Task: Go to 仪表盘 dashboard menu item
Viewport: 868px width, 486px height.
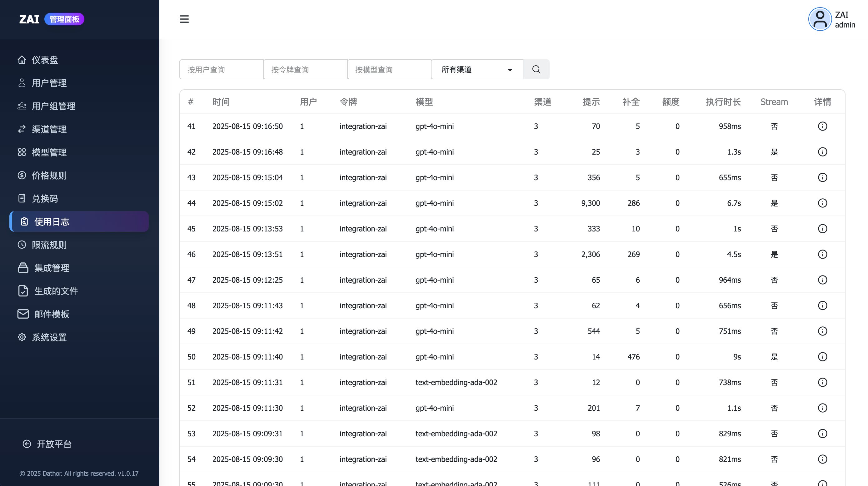Action: coord(45,60)
